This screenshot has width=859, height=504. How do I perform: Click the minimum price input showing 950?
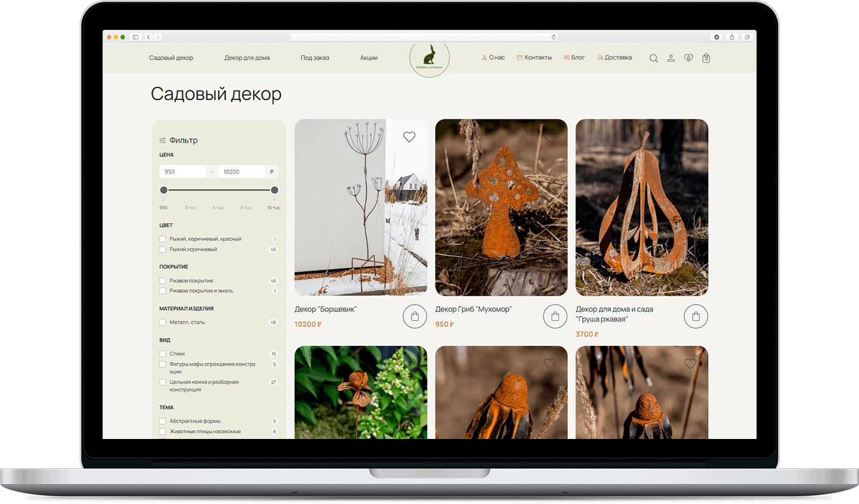click(183, 171)
